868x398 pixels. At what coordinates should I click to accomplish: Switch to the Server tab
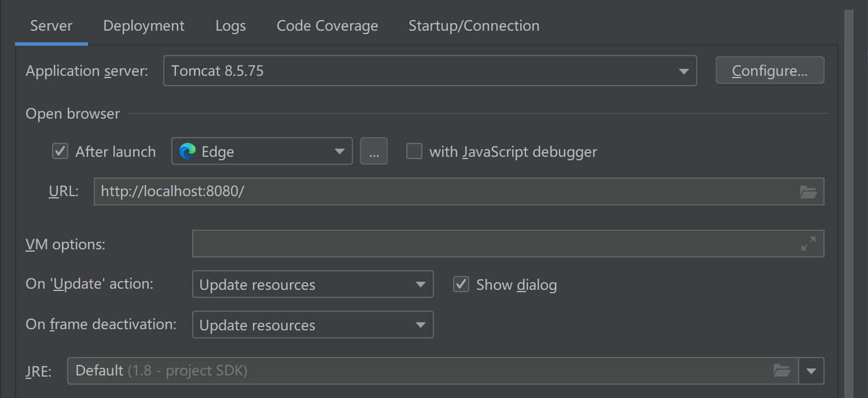pyautogui.click(x=52, y=26)
